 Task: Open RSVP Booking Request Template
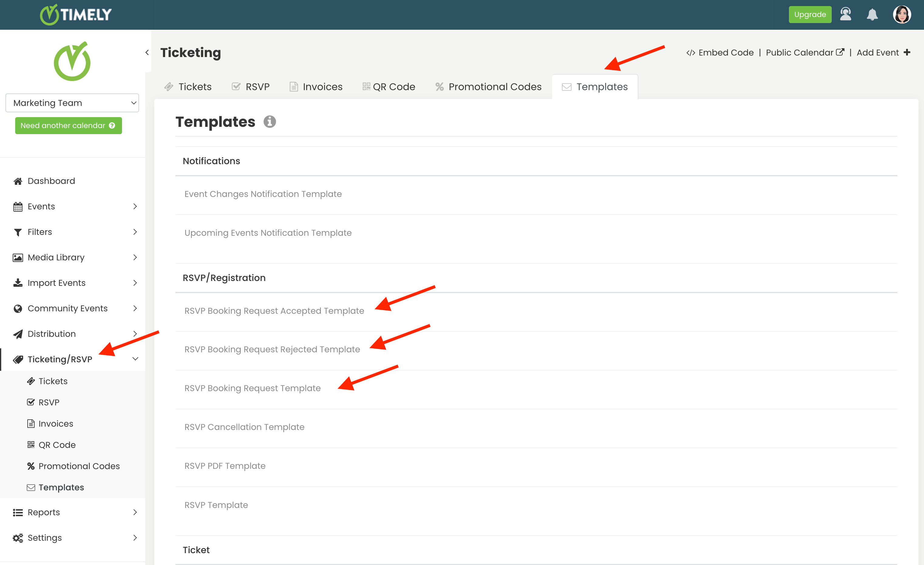click(252, 389)
